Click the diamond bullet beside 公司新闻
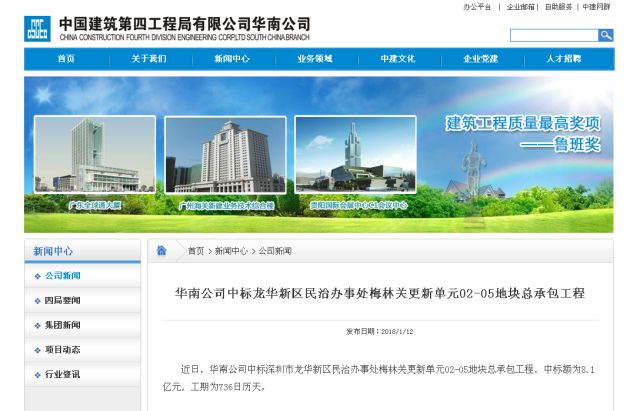The image size is (640, 411). [38, 276]
